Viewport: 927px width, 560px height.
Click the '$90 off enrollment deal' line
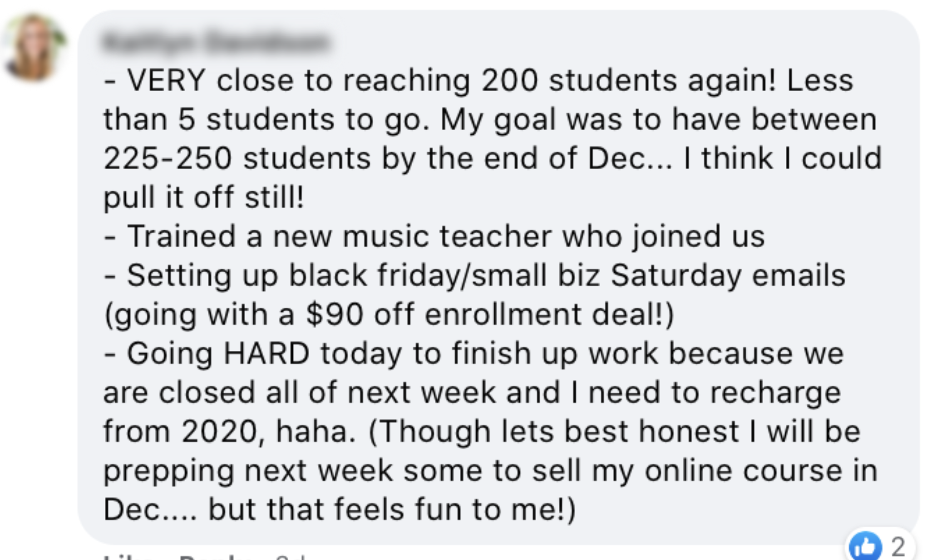pos(389,315)
